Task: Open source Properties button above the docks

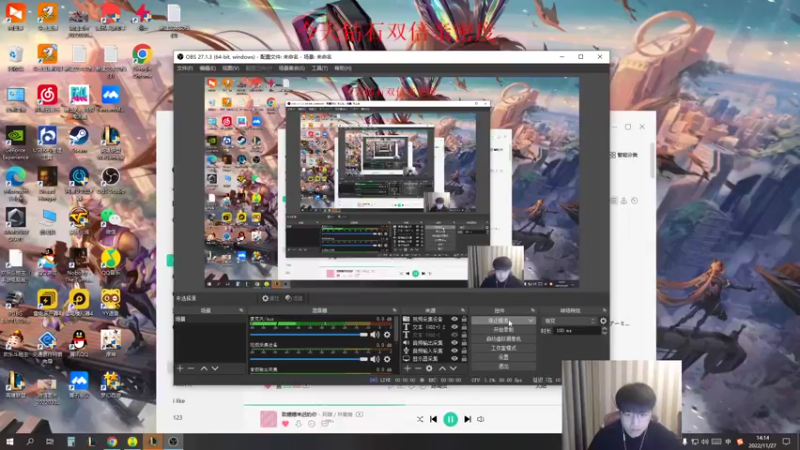Action: click(x=270, y=298)
